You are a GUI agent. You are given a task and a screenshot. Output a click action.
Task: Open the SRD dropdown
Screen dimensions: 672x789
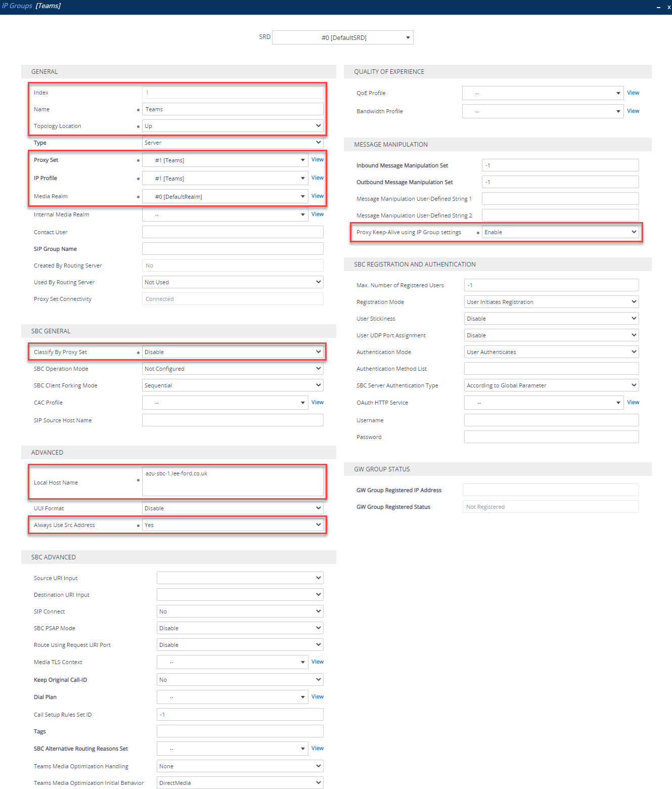coord(343,37)
